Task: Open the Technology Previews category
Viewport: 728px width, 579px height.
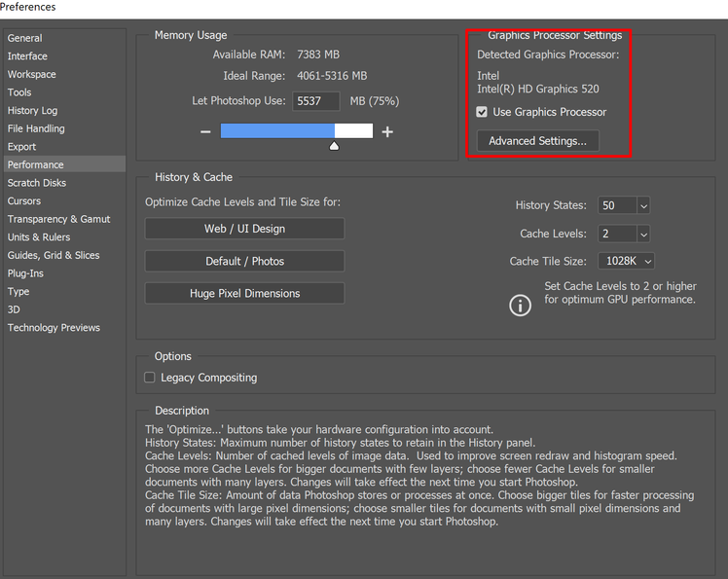Action: tap(54, 328)
